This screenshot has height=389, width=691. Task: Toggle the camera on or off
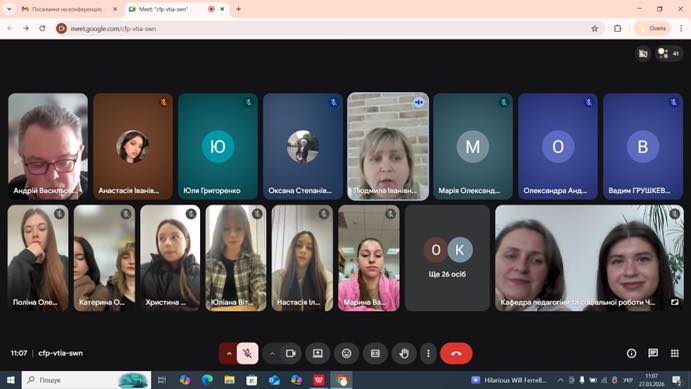(x=290, y=353)
